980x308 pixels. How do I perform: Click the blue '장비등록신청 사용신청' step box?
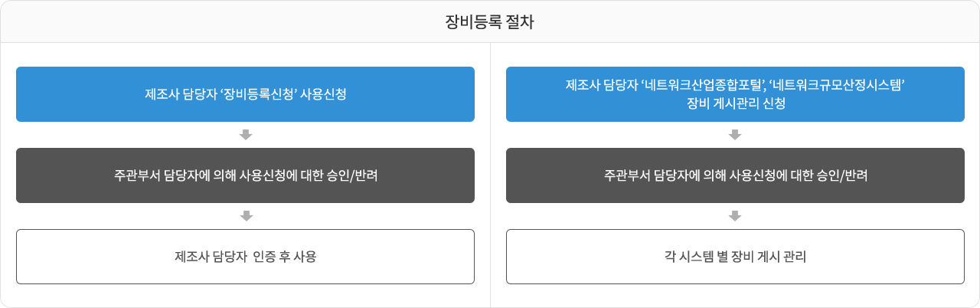[x=245, y=94]
